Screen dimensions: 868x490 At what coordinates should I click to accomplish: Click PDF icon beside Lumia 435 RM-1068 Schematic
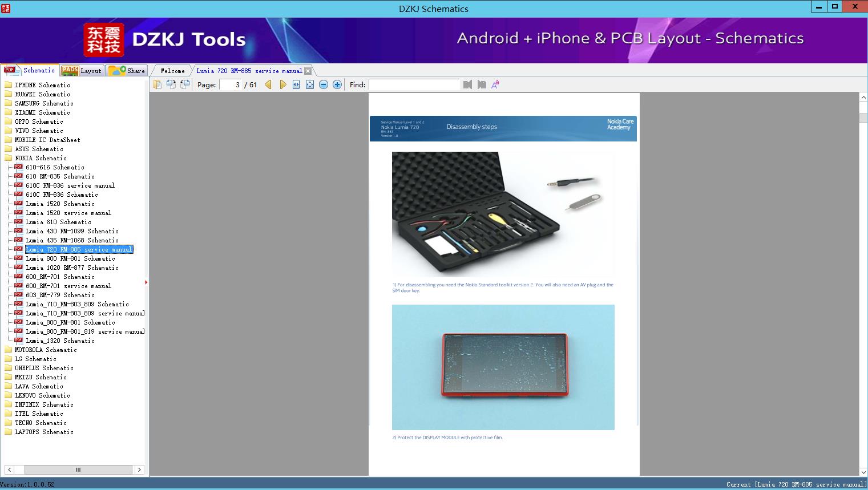(18, 240)
